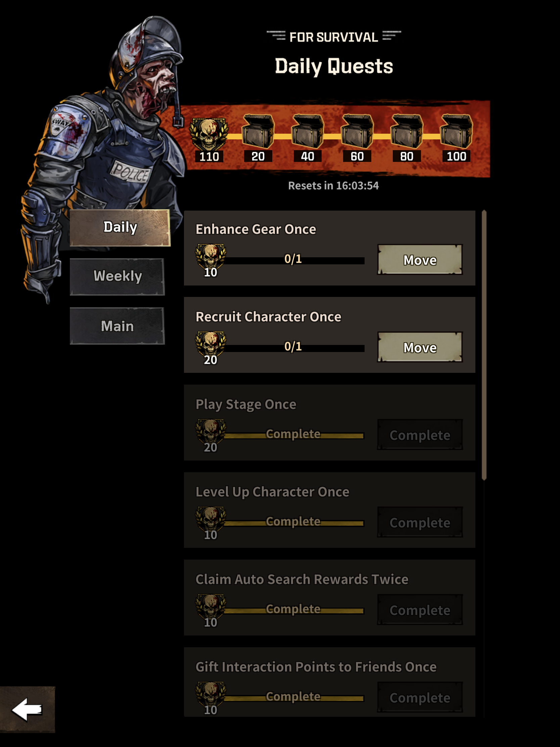Open the 100-point reward chest
560x747 pixels.
(456, 132)
